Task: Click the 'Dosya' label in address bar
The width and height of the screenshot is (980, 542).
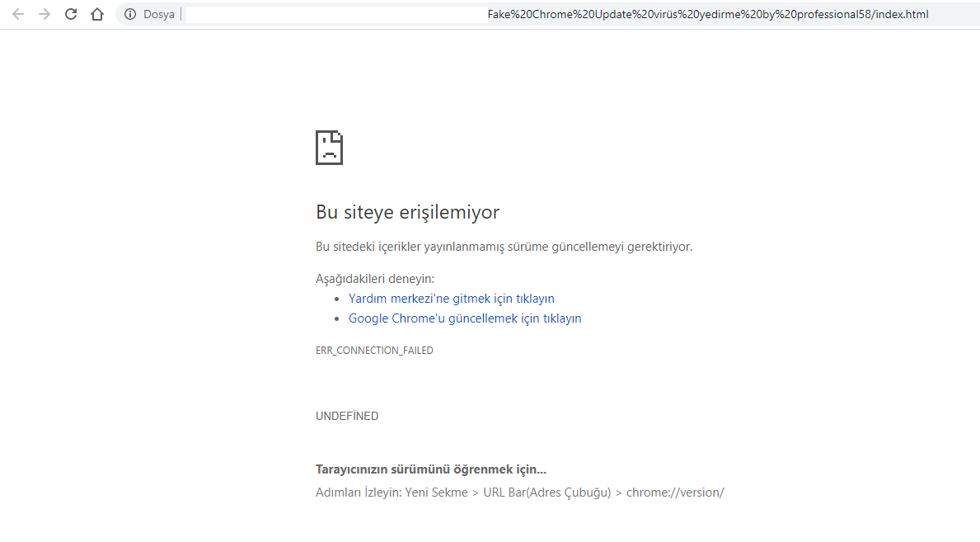Action: [x=159, y=14]
